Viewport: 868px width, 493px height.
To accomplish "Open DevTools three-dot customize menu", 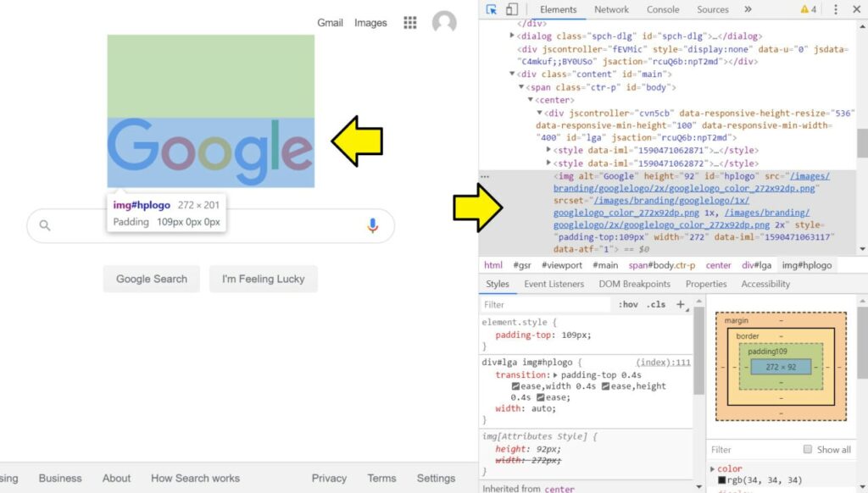I will coord(836,9).
